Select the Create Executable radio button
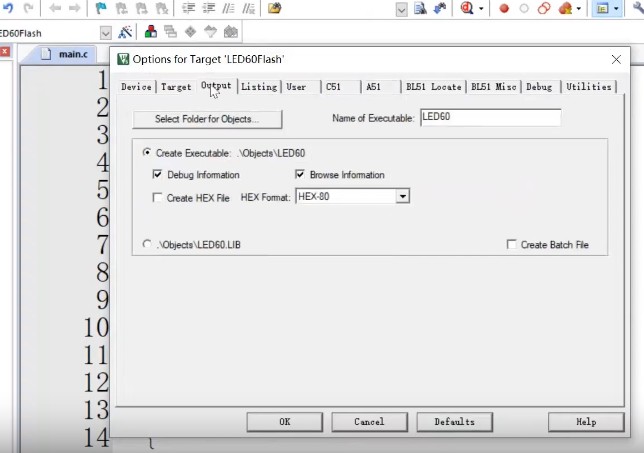This screenshot has height=453, width=644. click(x=147, y=152)
